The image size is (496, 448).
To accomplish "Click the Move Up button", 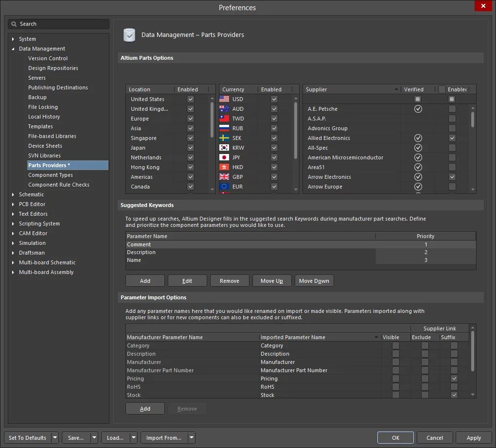I will pos(272,281).
